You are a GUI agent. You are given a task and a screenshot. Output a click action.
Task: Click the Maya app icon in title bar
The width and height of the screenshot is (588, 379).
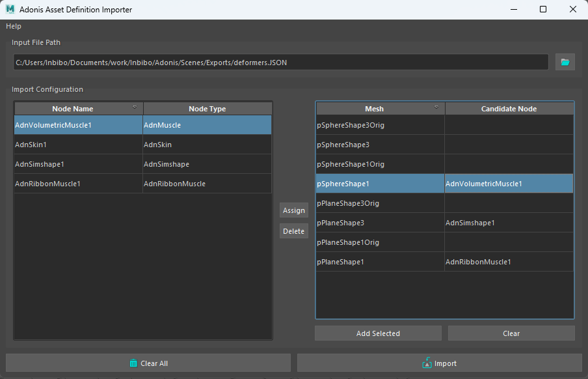point(10,9)
